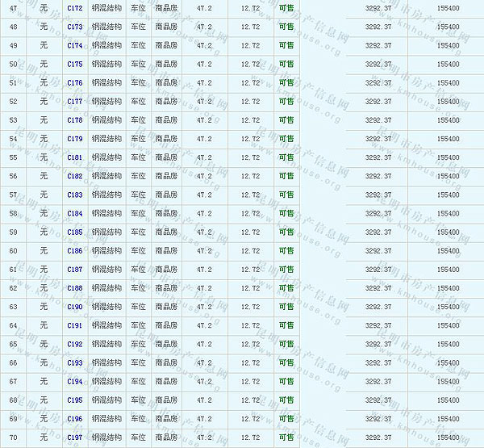Click the C184 unit number
This screenshot has width=484, height=448.
coord(75,213)
